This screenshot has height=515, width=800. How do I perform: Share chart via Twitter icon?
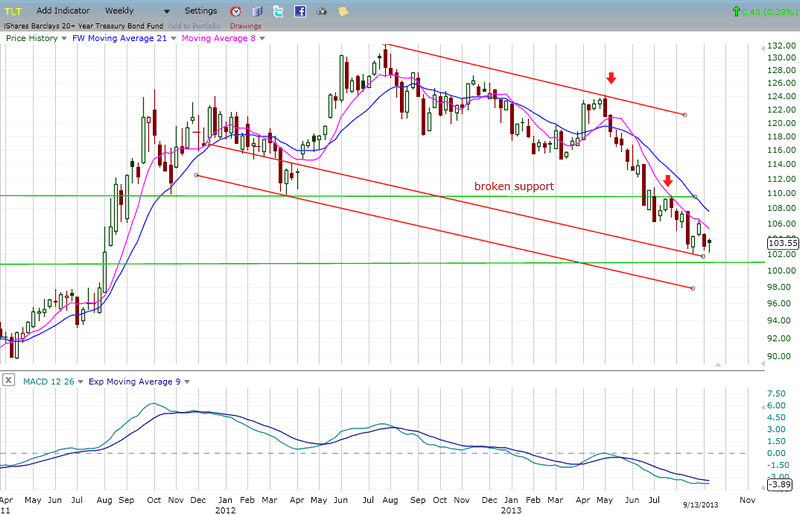(279, 10)
